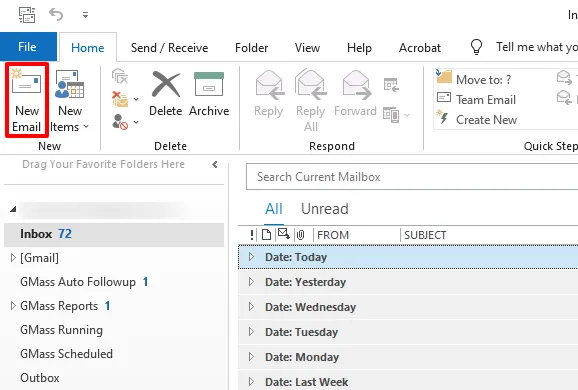The image size is (578, 390).
Task: Click in Search Current Mailbox field
Action: [412, 177]
